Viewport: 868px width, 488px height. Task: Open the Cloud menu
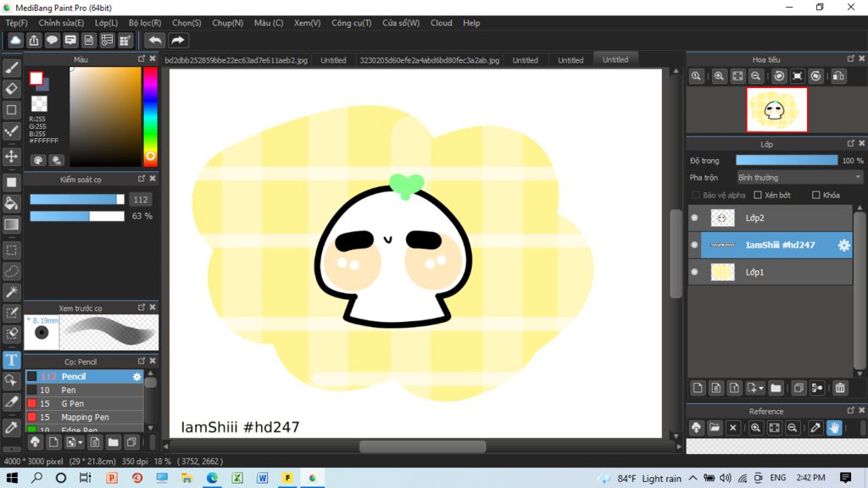point(441,23)
